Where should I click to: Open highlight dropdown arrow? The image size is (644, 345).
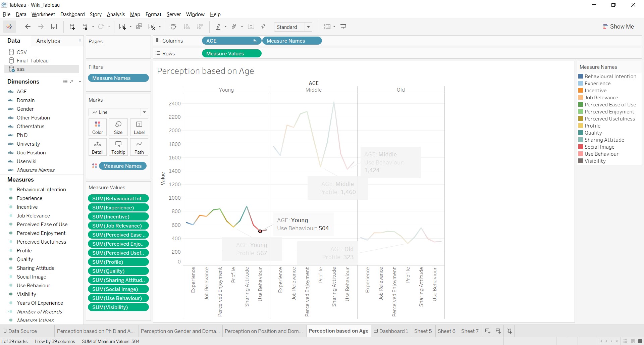point(226,27)
